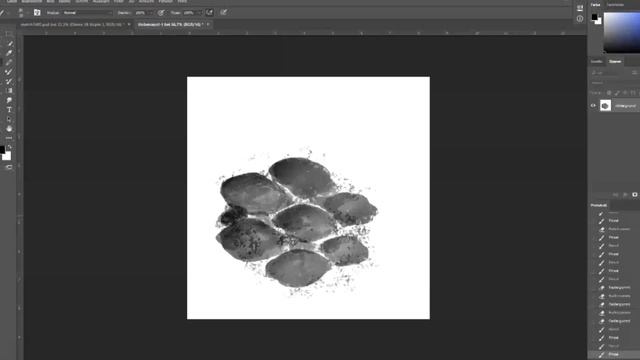This screenshot has height=360, width=640.
Task: Close the active Unbenannt document tab
Action: 208,24
